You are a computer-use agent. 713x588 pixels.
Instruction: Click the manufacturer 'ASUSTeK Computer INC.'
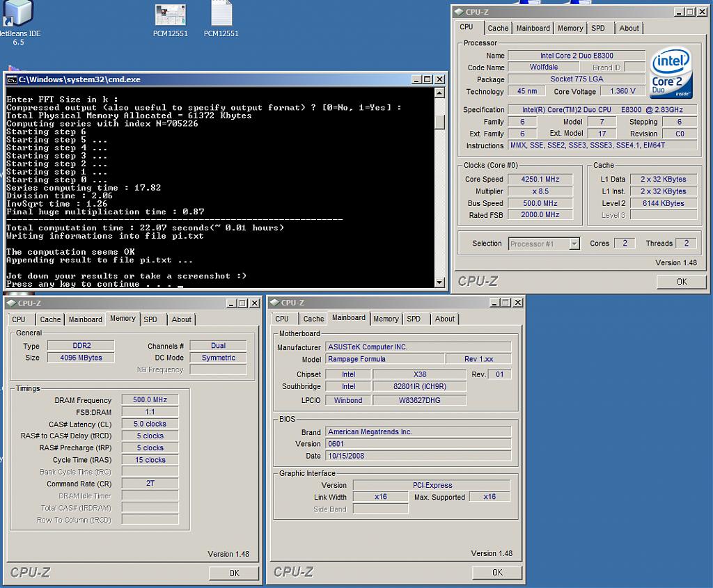pos(418,347)
